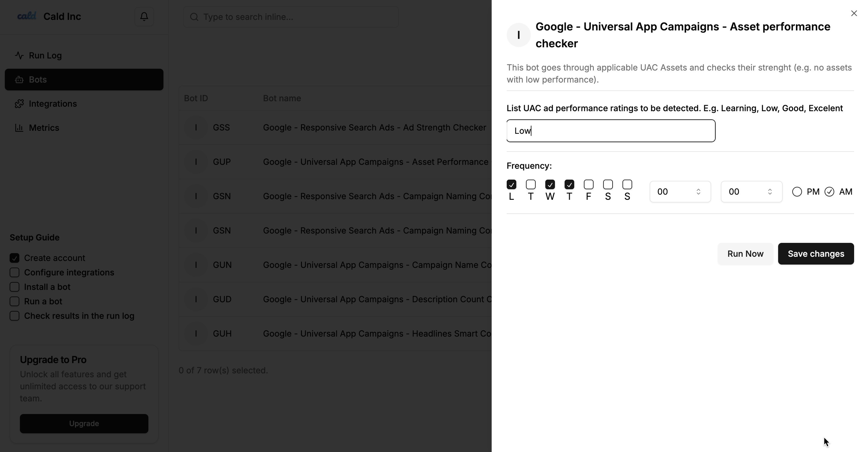Toggle the L (Monday) frequency checkbox
The height and width of the screenshot is (452, 868).
tap(511, 184)
